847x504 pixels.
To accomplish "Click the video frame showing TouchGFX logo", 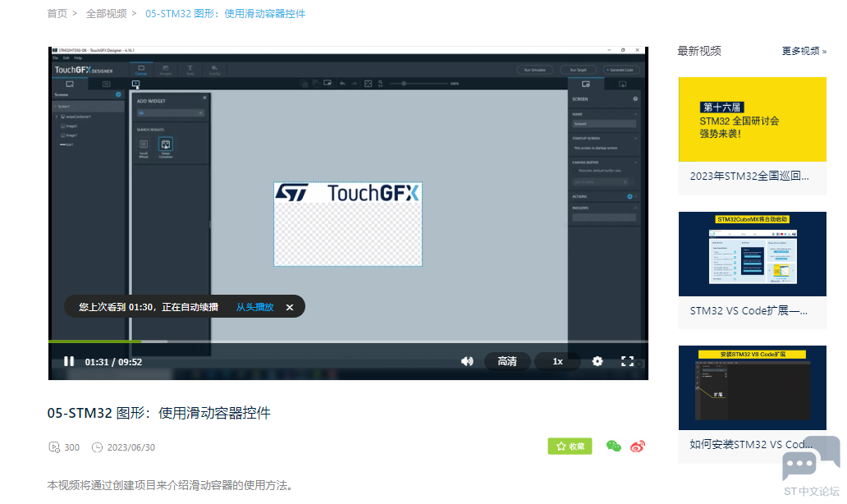I will coord(348,224).
